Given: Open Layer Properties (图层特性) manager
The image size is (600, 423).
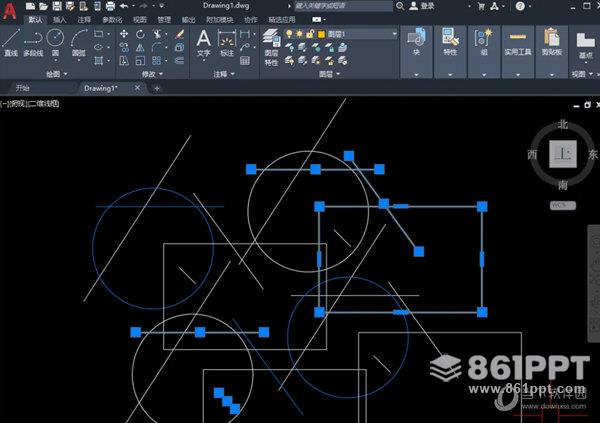Looking at the screenshot, I should tap(271, 47).
